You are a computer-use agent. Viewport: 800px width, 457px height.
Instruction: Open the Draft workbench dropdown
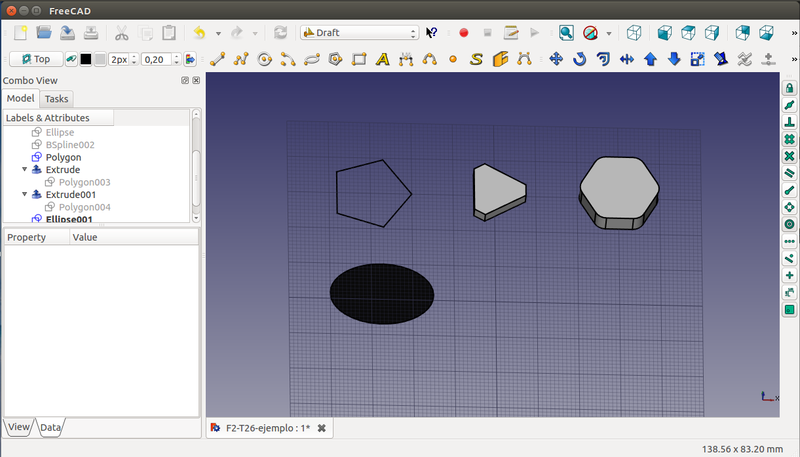coord(359,33)
